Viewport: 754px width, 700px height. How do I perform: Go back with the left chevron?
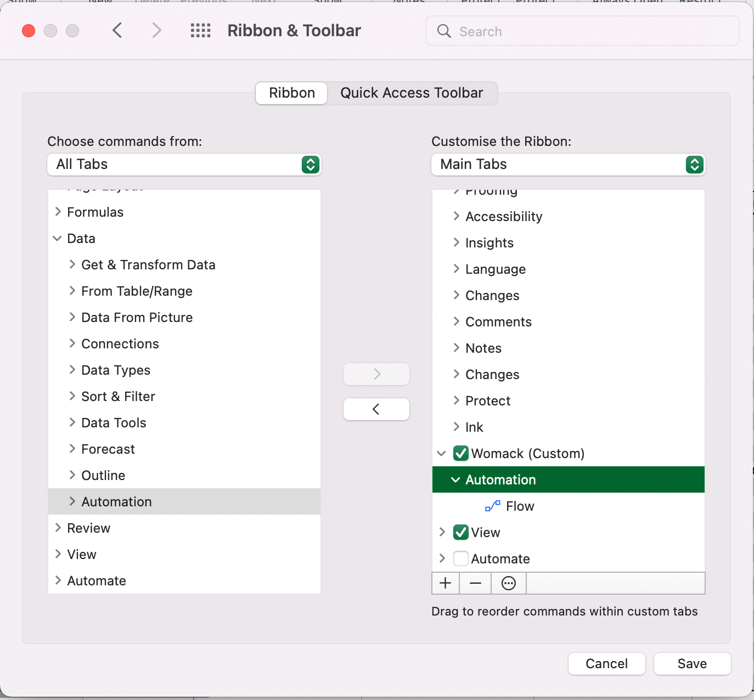point(117,30)
